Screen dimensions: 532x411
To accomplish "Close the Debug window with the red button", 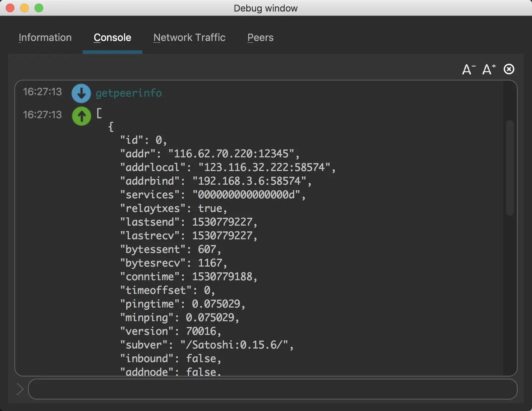I will (10, 8).
